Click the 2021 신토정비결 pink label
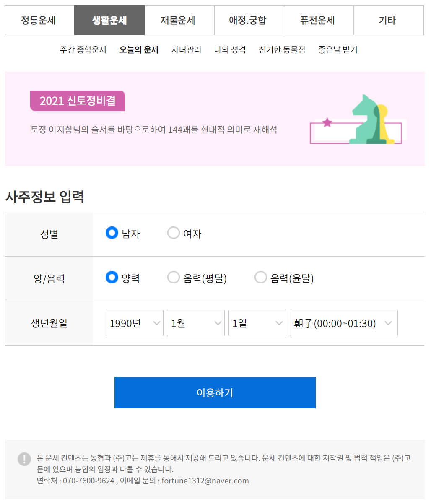Image resolution: width=431 pixels, height=504 pixels. [x=78, y=101]
